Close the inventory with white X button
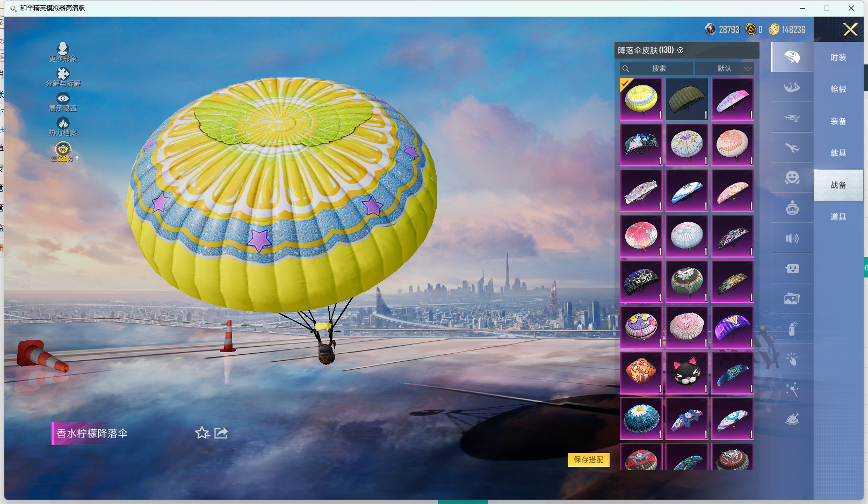The width and height of the screenshot is (868, 504). click(x=850, y=30)
